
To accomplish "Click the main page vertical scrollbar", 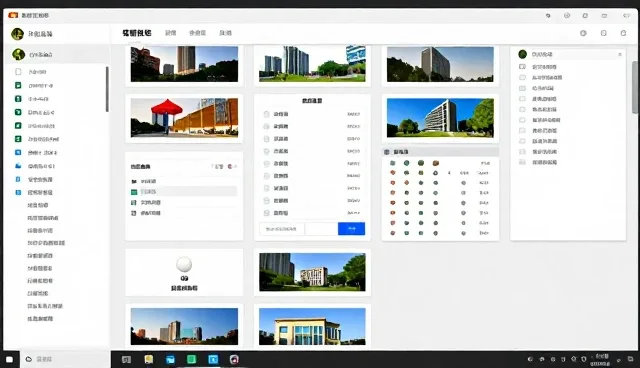I will [635, 87].
